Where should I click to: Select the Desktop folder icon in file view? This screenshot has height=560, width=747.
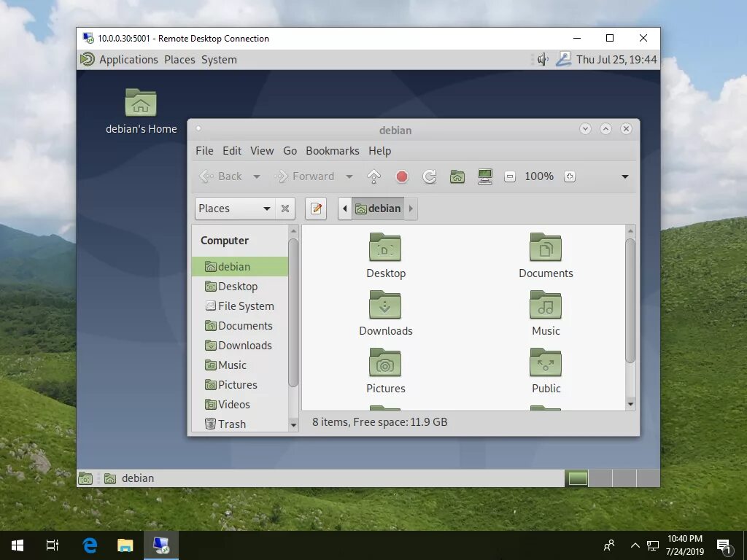click(385, 247)
